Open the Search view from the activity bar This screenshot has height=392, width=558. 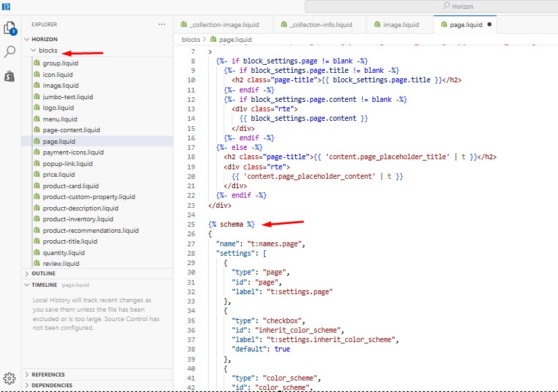[x=9, y=51]
